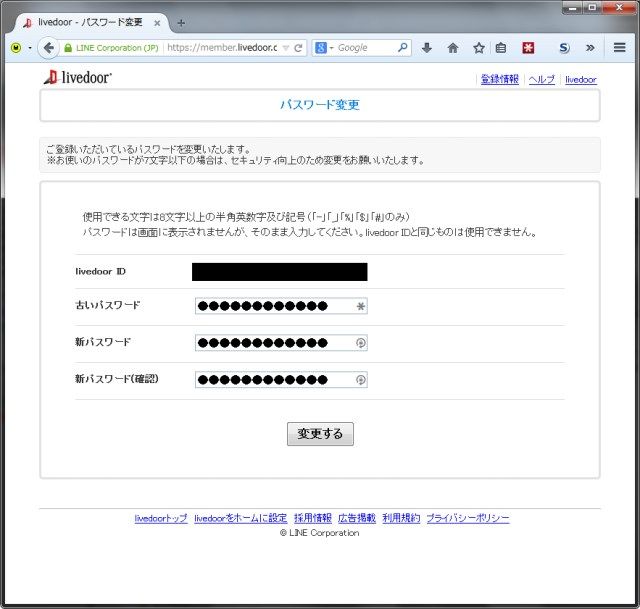Open the hamburger browser menu
The image size is (640, 609).
pyautogui.click(x=620, y=47)
